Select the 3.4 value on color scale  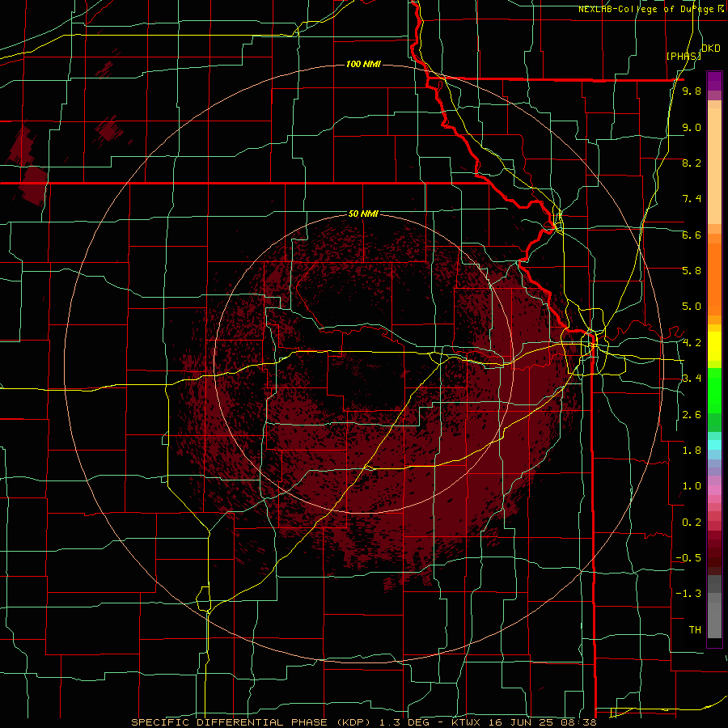(692, 379)
